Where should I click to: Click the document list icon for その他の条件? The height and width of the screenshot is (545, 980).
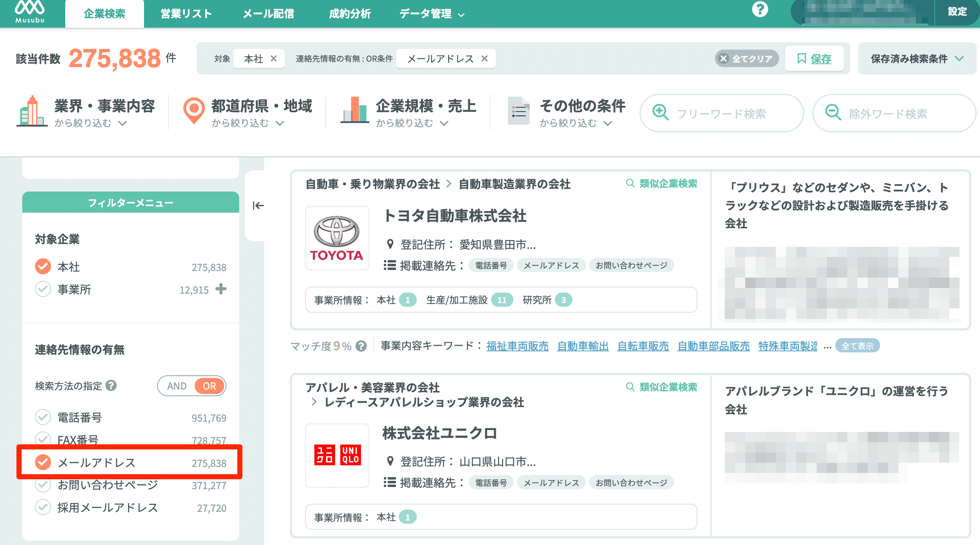tap(518, 111)
